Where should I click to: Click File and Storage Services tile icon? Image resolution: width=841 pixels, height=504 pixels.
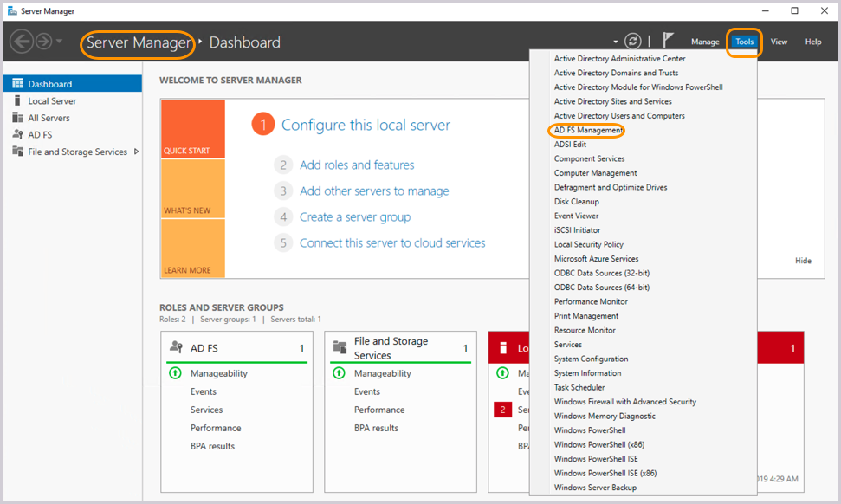point(340,347)
